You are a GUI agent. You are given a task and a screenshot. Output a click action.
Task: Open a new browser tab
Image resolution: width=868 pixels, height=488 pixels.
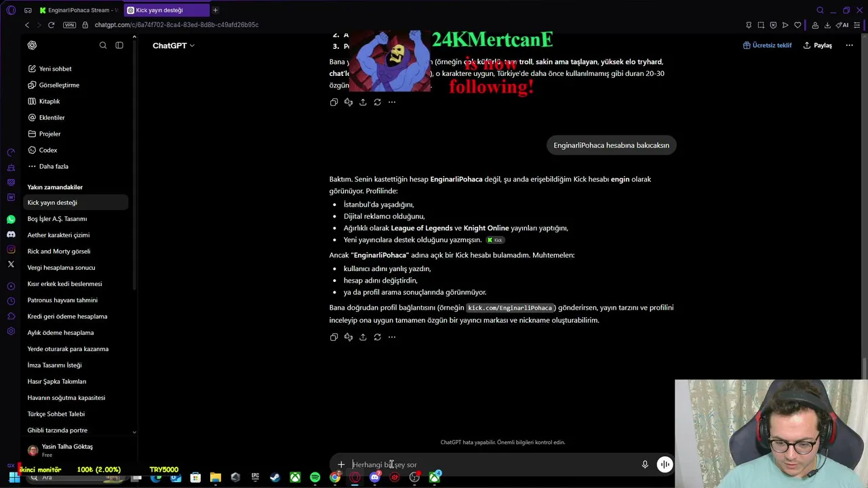click(x=215, y=10)
